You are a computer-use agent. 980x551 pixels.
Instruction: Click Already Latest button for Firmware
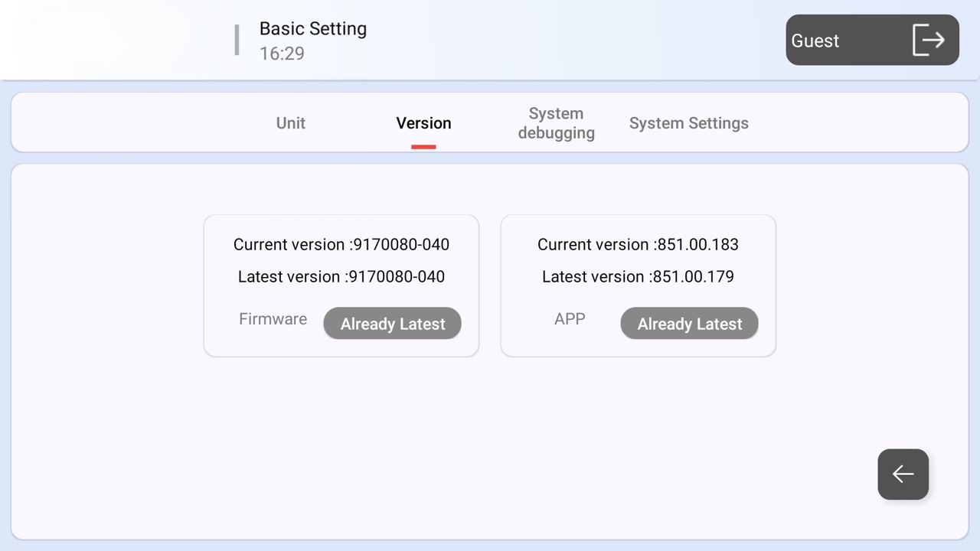393,324
